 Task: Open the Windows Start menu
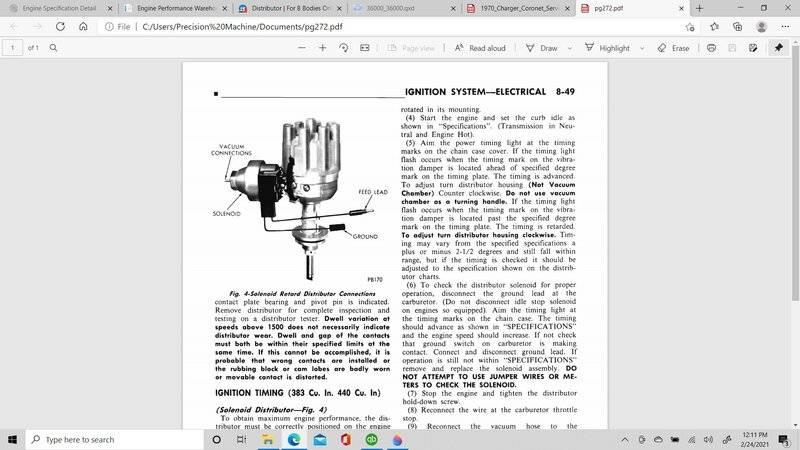[12, 439]
